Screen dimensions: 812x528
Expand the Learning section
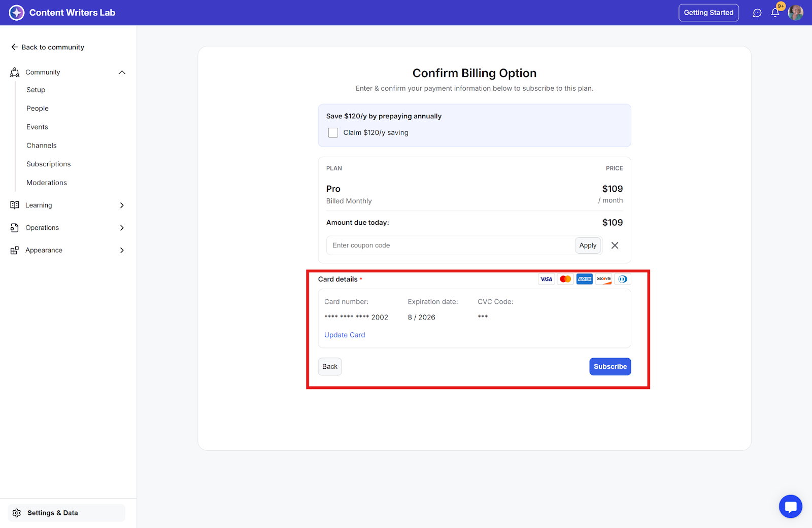122,205
